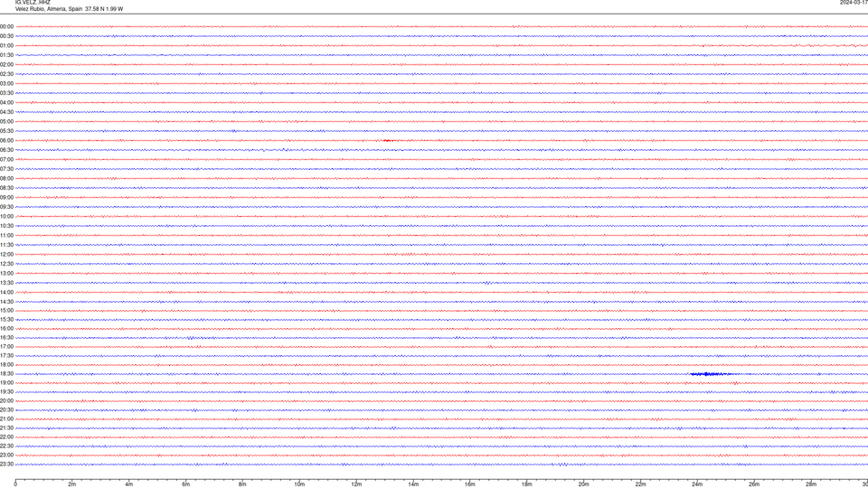The image size is (868, 488).
Task: Select the 20:00 trace time label
Action: pyautogui.click(x=6, y=401)
